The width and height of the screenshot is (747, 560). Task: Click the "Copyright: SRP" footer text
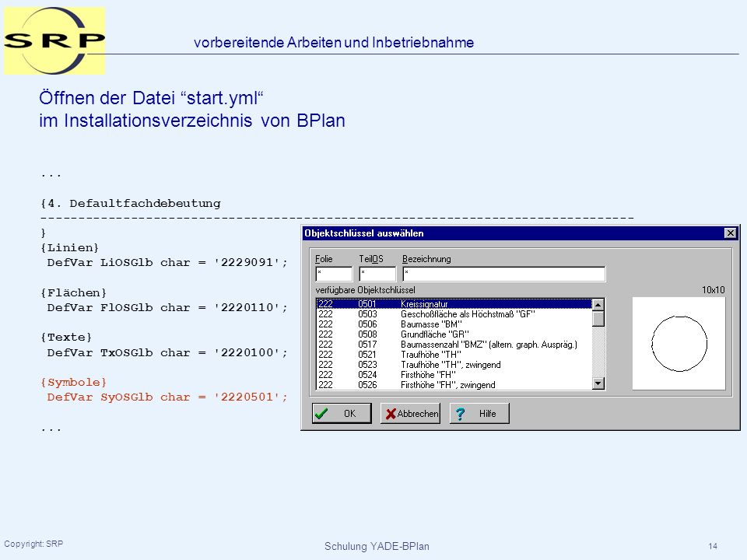point(33,544)
